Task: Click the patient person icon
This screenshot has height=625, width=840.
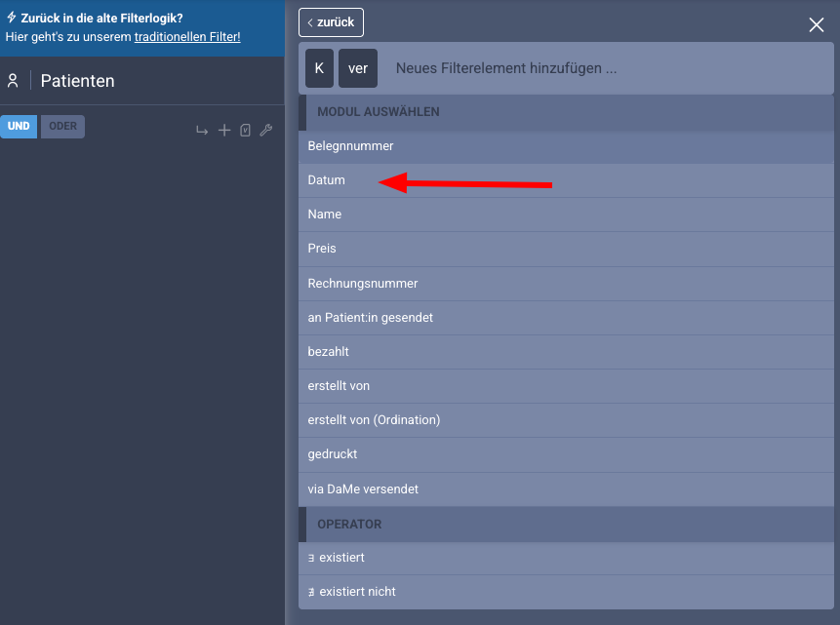Action: point(13,81)
